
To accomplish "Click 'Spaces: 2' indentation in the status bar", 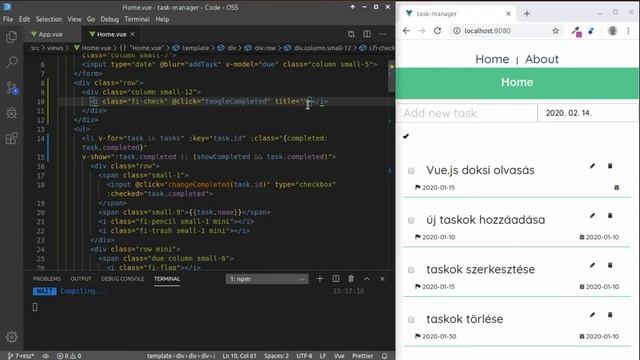I will click(276, 356).
